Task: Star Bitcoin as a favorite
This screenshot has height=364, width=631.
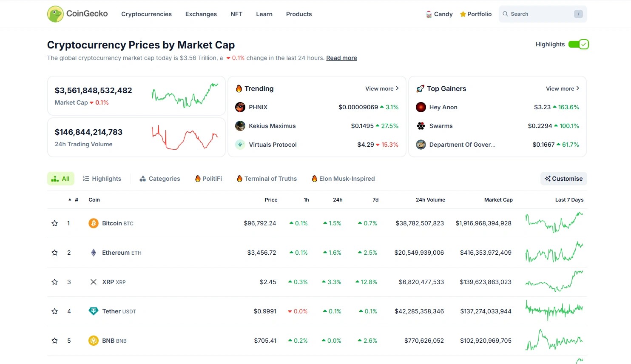Action: coord(55,223)
